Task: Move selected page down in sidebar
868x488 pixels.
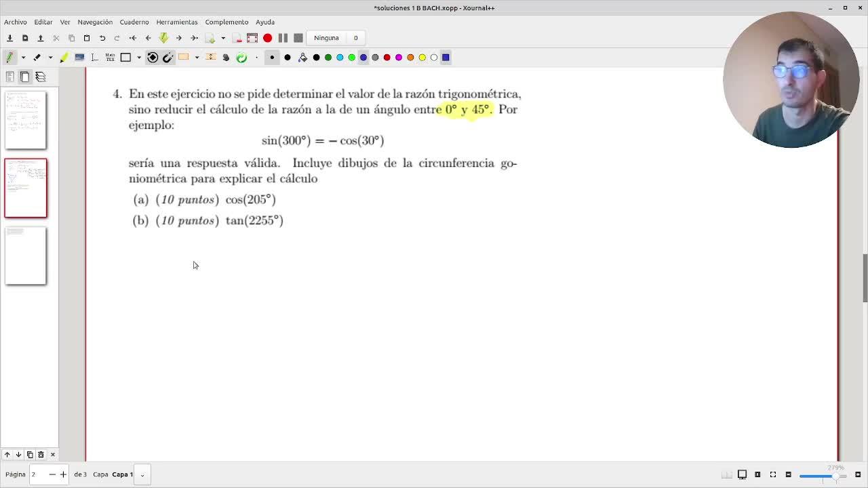Action: tap(18, 455)
